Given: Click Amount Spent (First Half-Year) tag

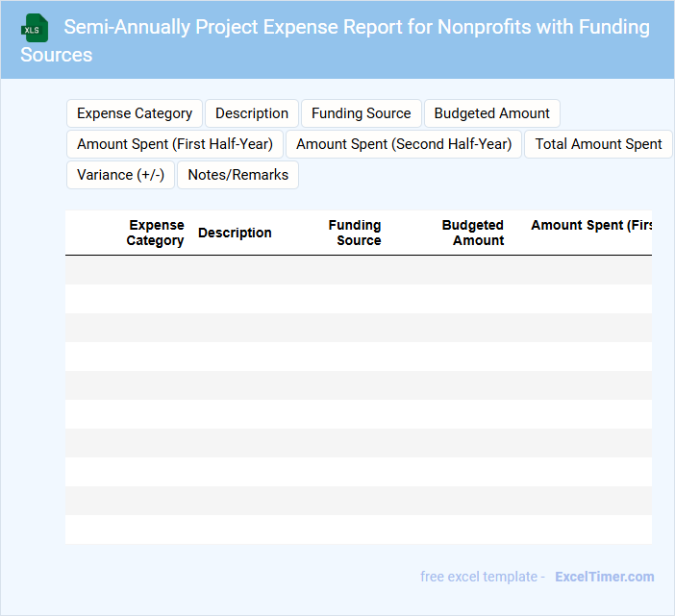Looking at the screenshot, I should point(175,144).
